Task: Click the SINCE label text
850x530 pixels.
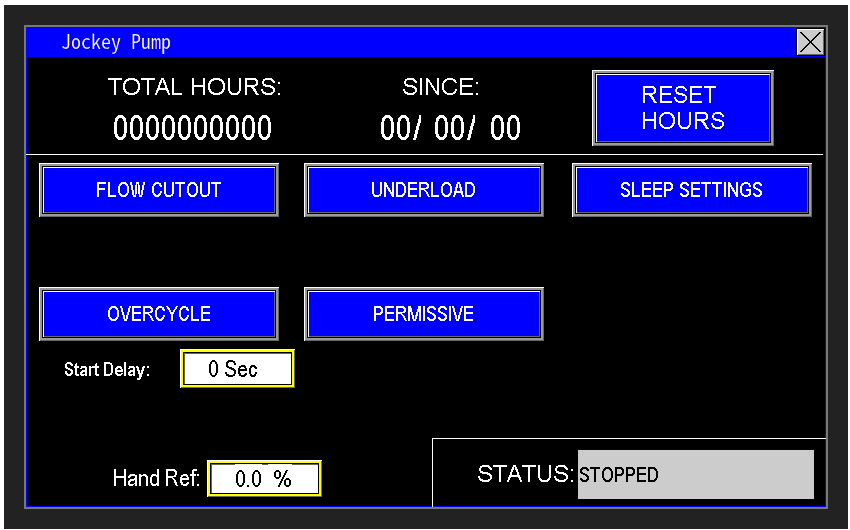Action: click(441, 88)
